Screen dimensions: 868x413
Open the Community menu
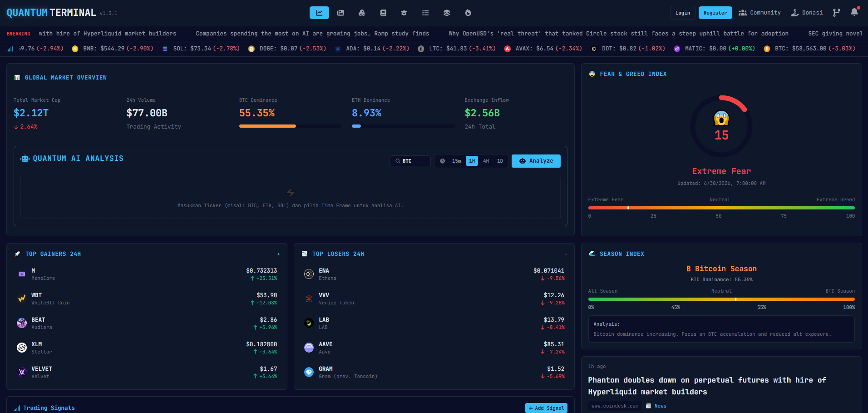(759, 13)
